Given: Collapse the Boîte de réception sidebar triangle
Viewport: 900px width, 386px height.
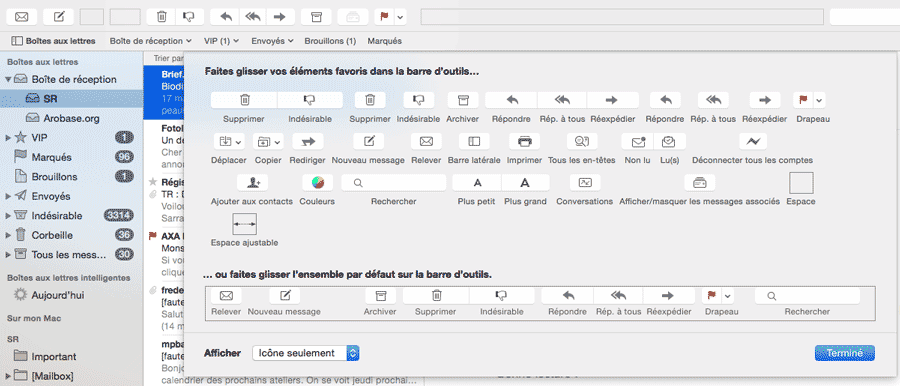Looking at the screenshot, I should pyautogui.click(x=9, y=79).
